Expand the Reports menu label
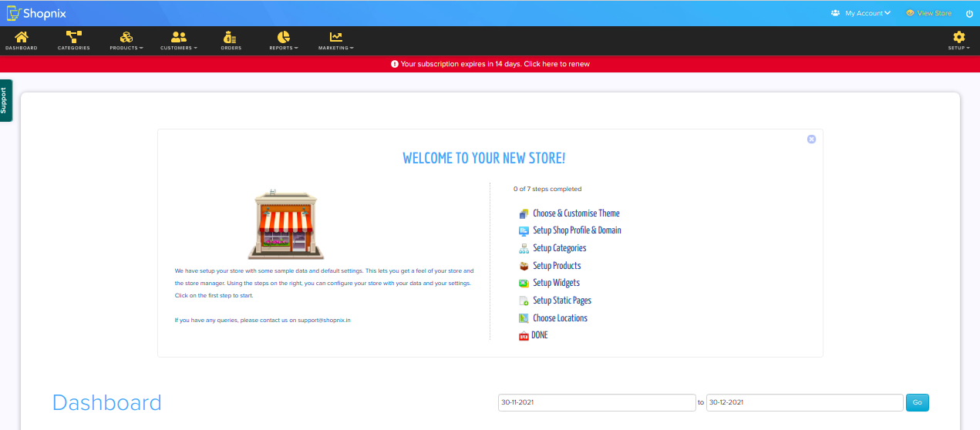Screen dimensions: 980x430 [x=284, y=48]
